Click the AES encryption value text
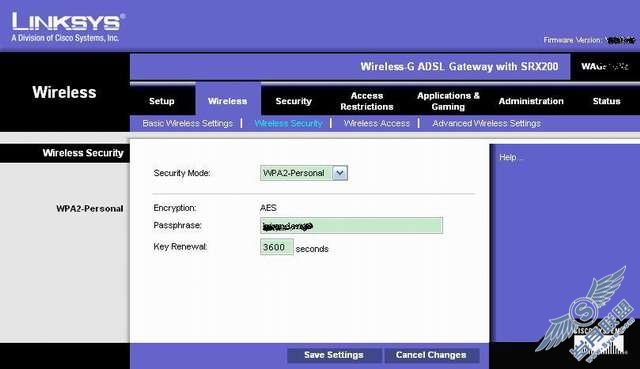Screen dimensions: 640x369 click(x=268, y=208)
